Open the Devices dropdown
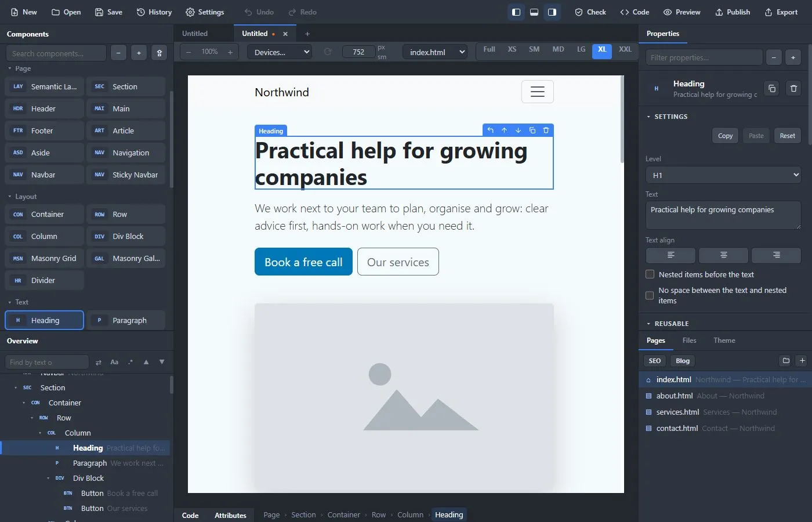The width and height of the screenshot is (812, 522). pyautogui.click(x=280, y=52)
